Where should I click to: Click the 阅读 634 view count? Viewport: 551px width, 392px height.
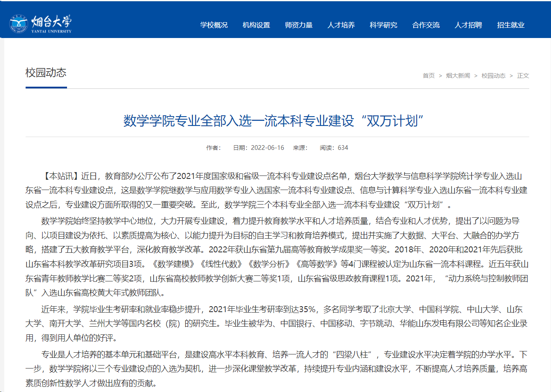(x=334, y=148)
